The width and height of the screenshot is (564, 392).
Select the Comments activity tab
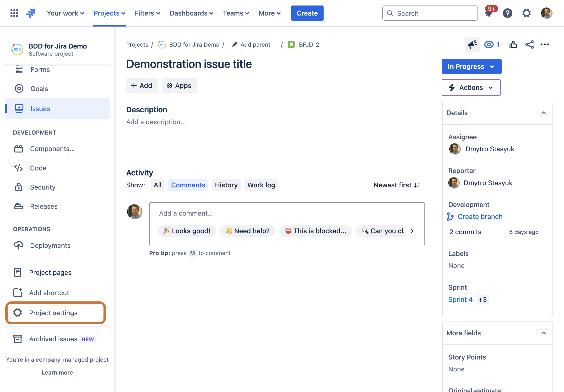point(188,185)
